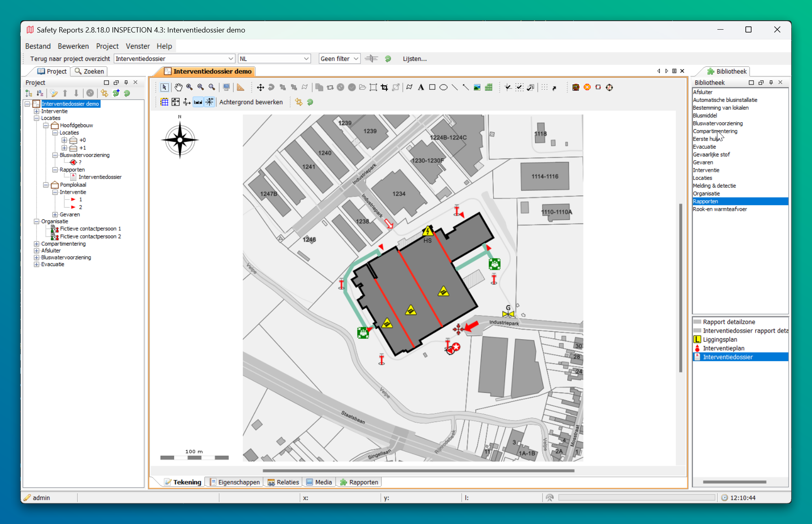This screenshot has height=524, width=812.
Task: Toggle the grid display button
Action: 164,102
